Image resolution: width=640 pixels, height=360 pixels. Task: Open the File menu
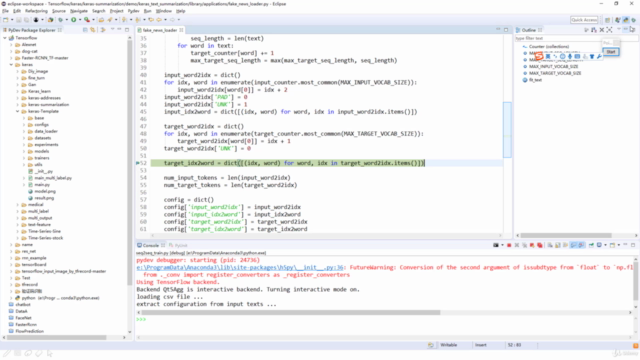(x=5, y=11)
